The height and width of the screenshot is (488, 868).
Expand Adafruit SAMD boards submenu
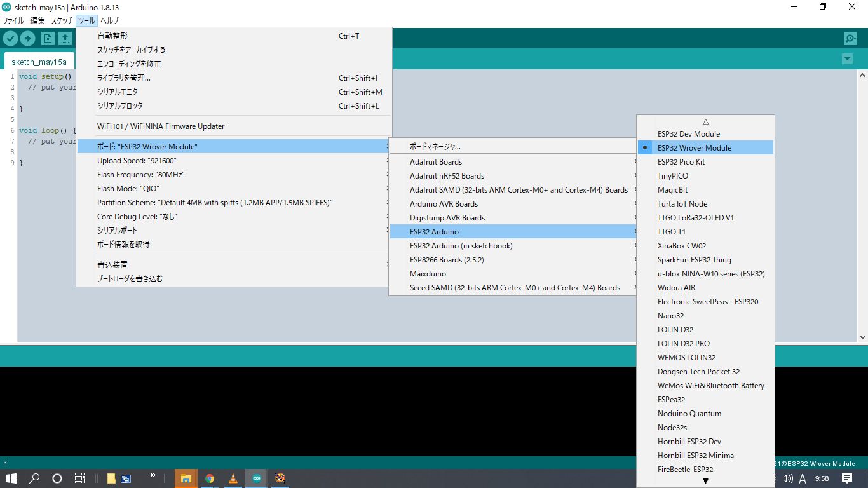click(x=514, y=190)
